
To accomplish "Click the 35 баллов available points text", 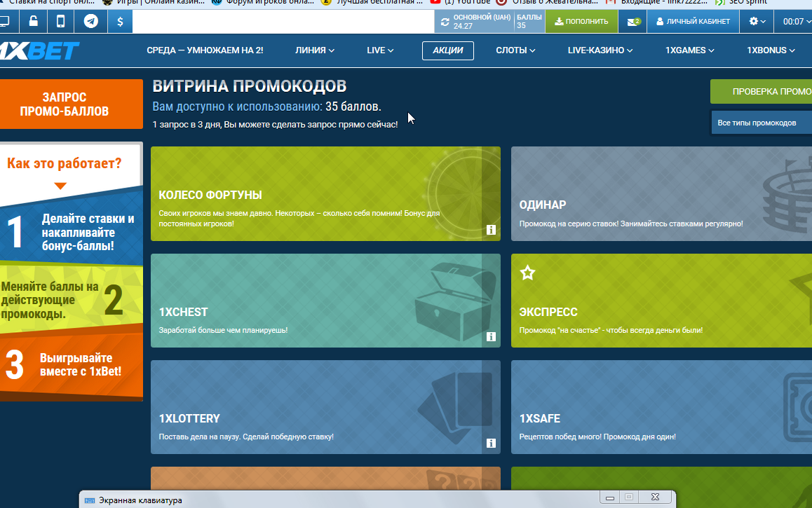I will tap(353, 107).
